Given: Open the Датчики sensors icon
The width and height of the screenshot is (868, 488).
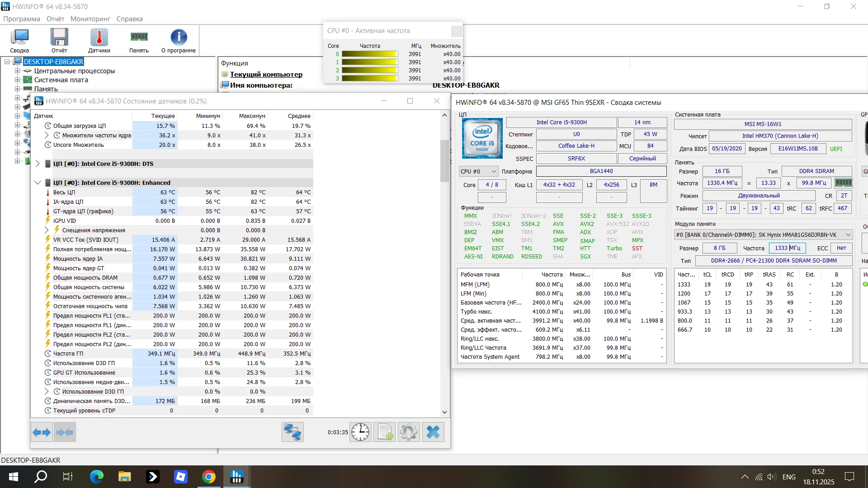Looking at the screenshot, I should (99, 40).
